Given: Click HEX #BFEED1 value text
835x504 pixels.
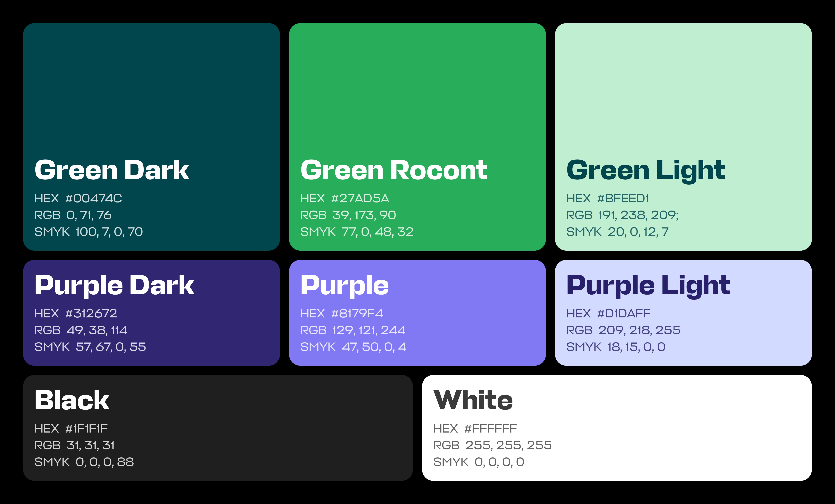Looking at the screenshot, I should [607, 198].
